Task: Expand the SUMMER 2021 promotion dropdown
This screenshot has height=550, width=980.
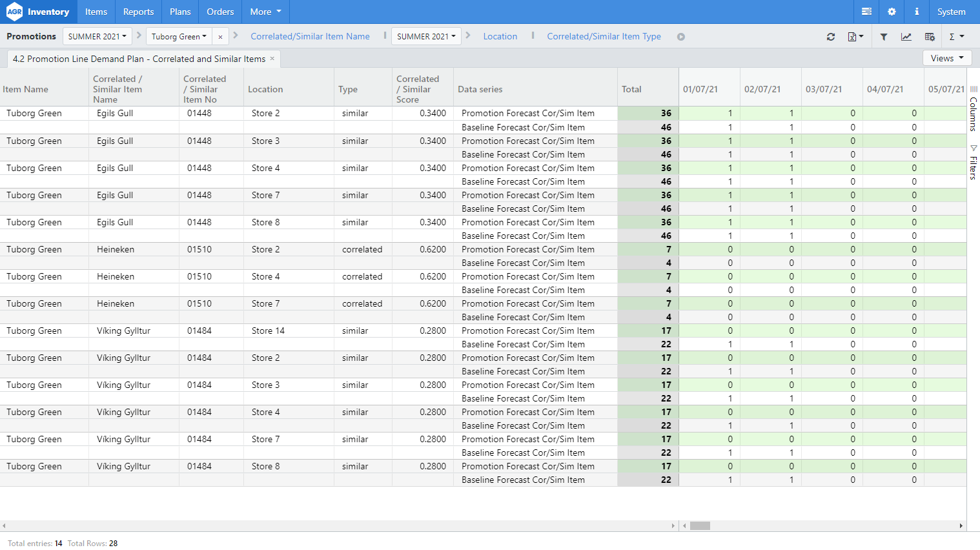Action: [97, 36]
